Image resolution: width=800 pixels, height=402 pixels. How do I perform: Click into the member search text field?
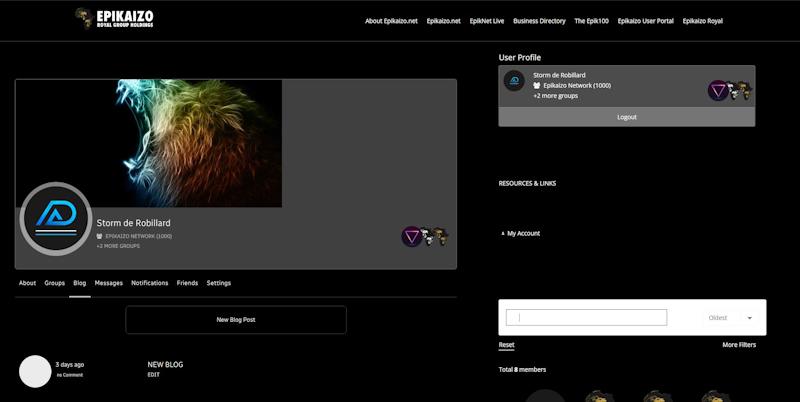point(586,318)
